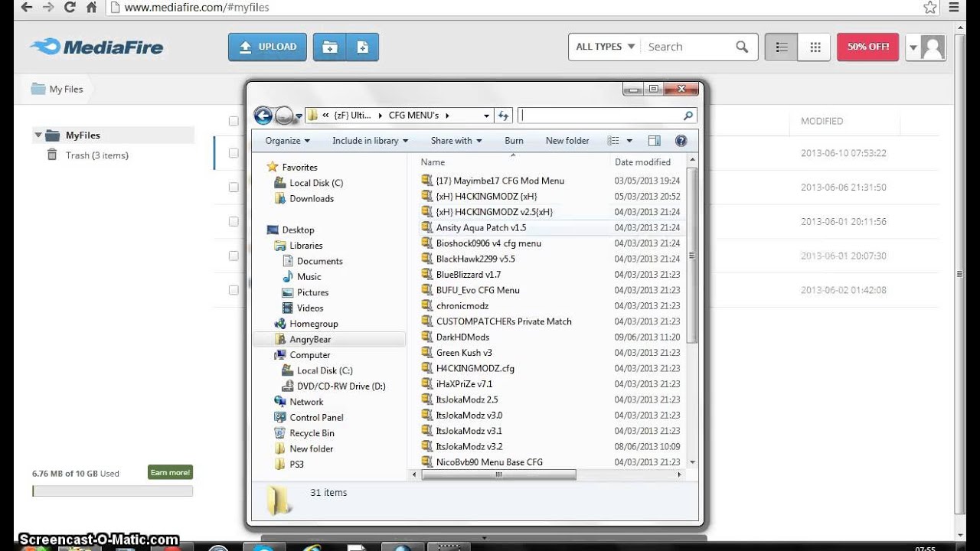Open the ALL TYPES filter dropdown
Screen dimensions: 980x551
[x=605, y=47]
